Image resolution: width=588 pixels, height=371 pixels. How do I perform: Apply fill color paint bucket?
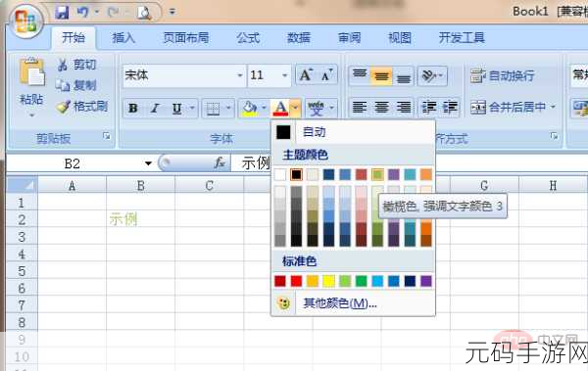249,109
